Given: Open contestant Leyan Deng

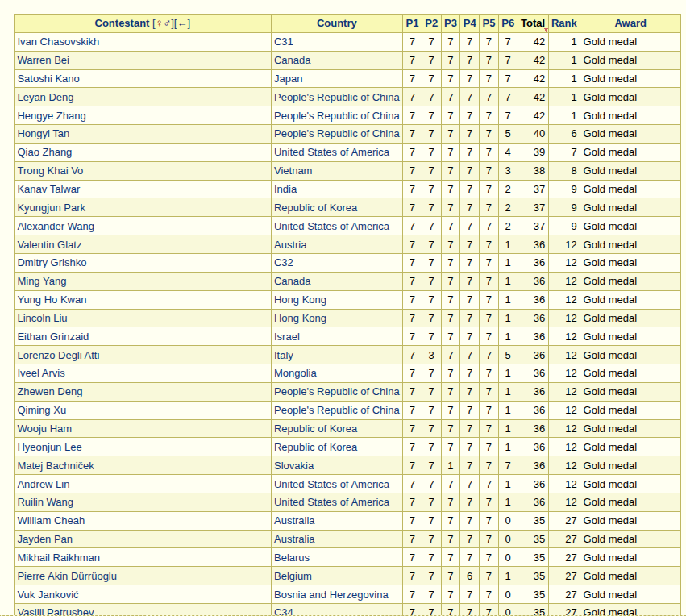Looking at the screenshot, I should point(45,97).
